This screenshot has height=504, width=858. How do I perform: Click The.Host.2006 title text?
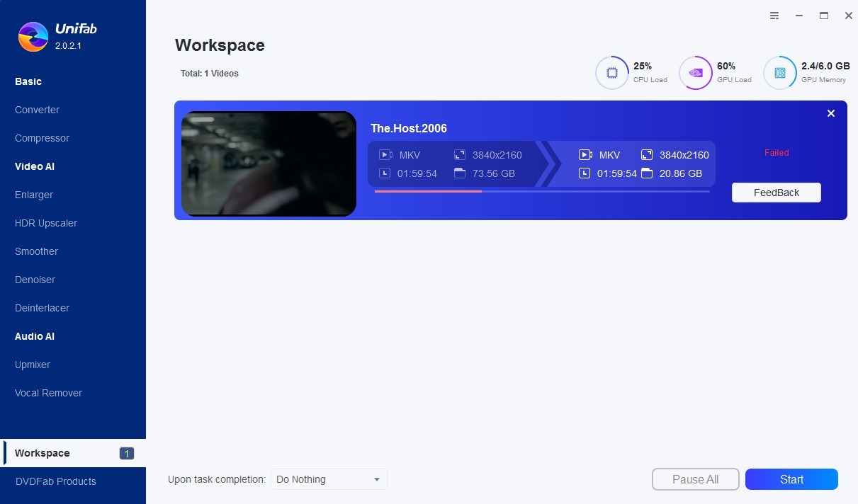tap(409, 129)
